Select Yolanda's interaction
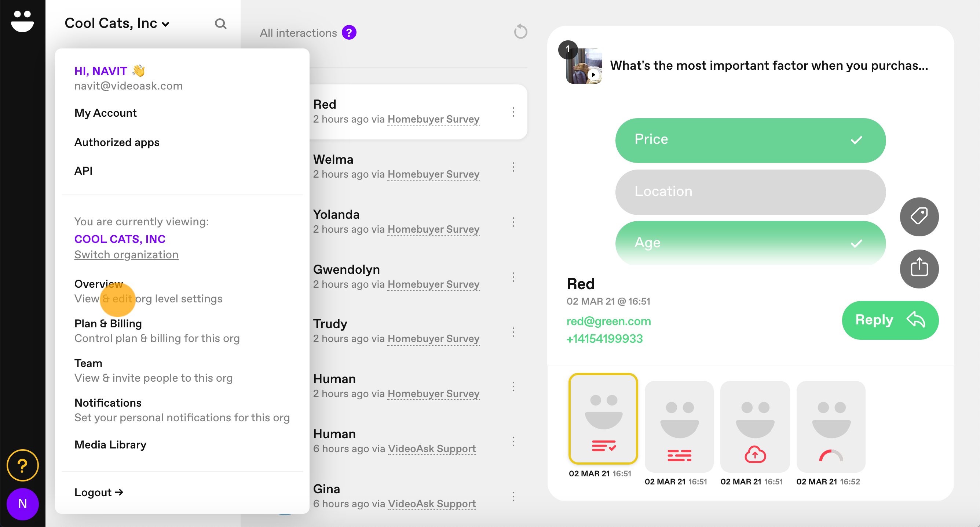The width and height of the screenshot is (980, 527). click(x=418, y=222)
